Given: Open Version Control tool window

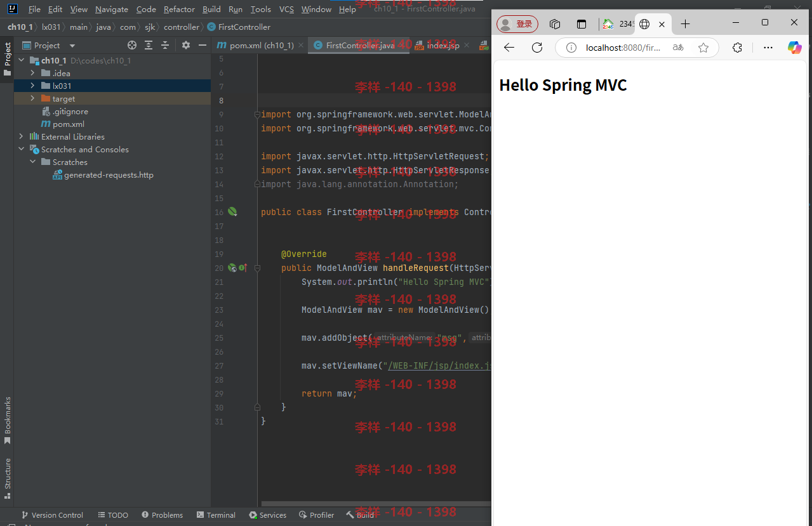Looking at the screenshot, I should tap(52, 515).
